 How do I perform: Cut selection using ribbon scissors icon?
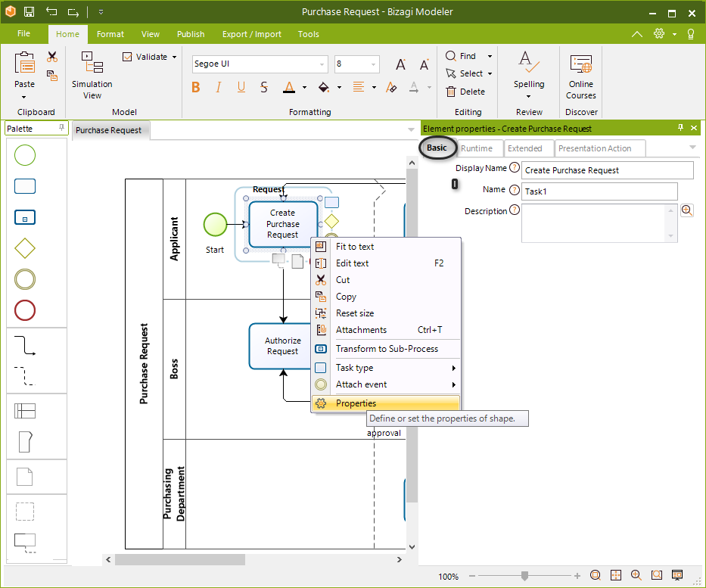click(52, 57)
